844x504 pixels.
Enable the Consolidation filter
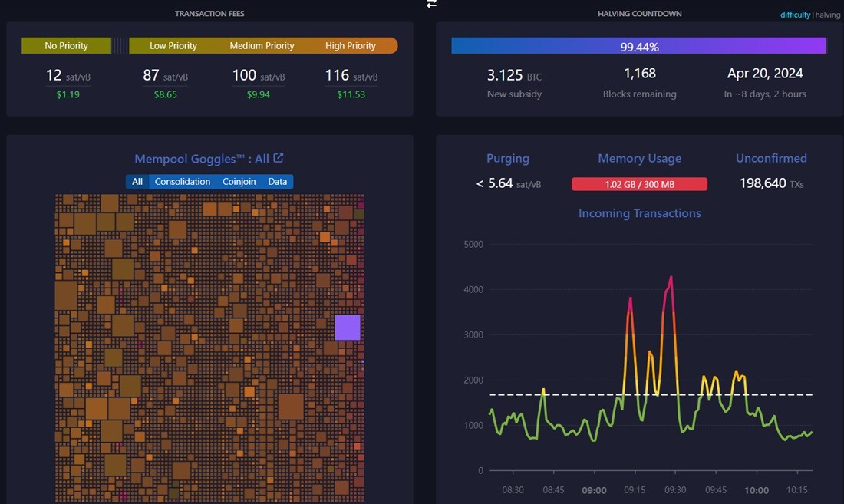[x=183, y=182]
